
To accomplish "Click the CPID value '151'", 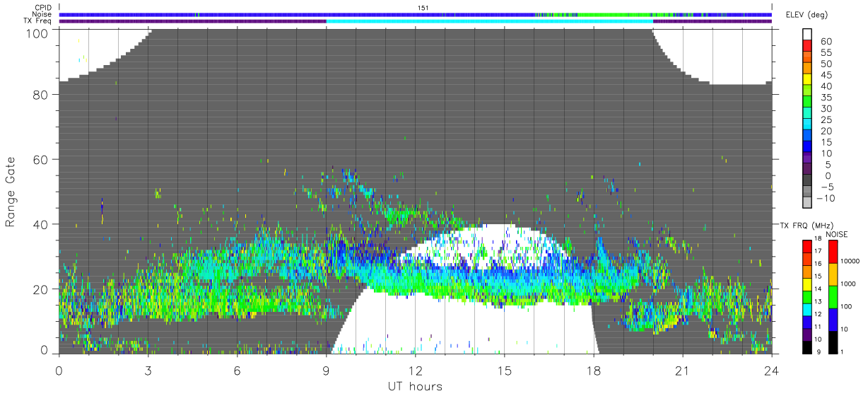I will click(423, 8).
